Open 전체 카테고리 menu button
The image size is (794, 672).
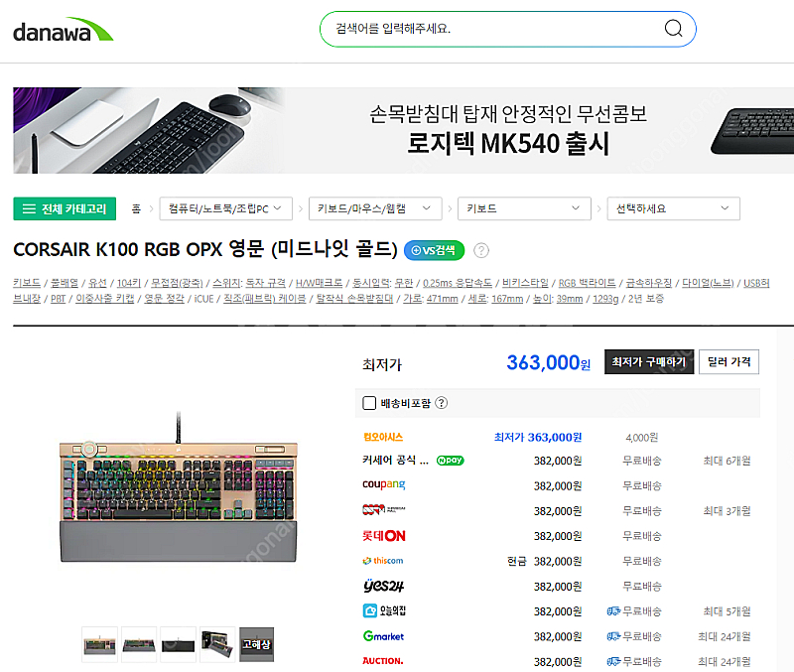tap(65, 208)
